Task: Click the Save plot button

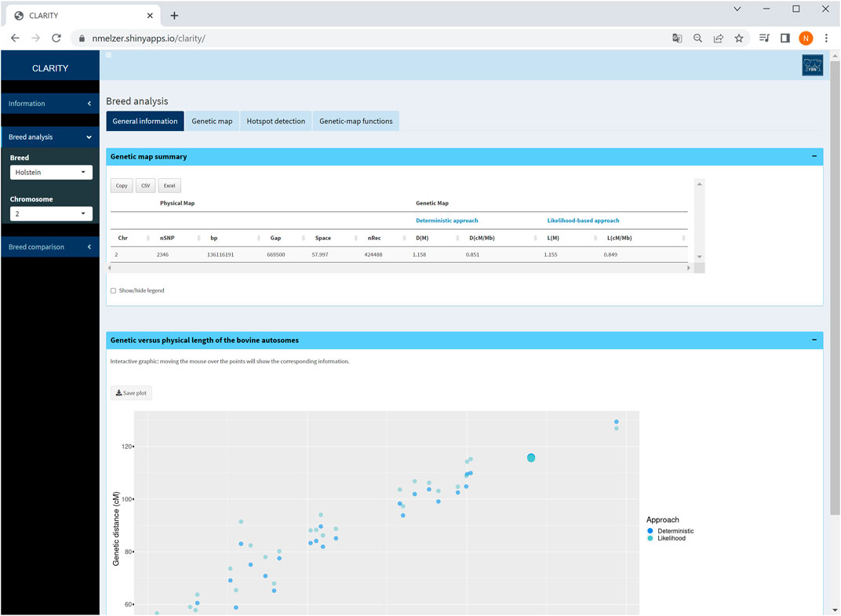Action: [x=132, y=393]
